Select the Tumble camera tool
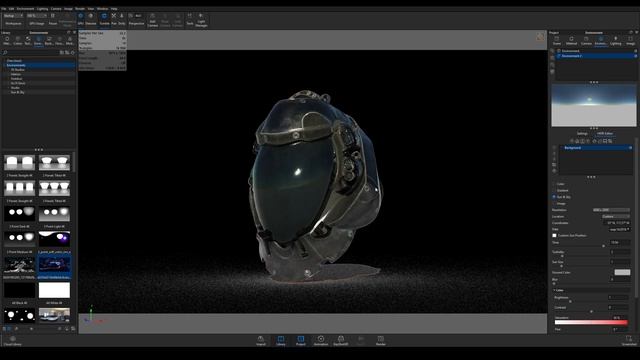The height and width of the screenshot is (360, 640). (x=104, y=19)
